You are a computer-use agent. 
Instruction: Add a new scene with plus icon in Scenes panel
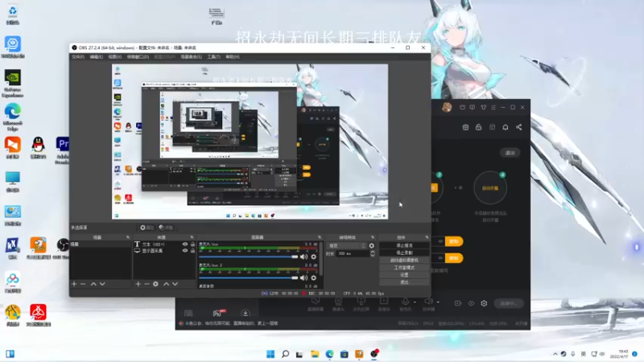(74, 284)
